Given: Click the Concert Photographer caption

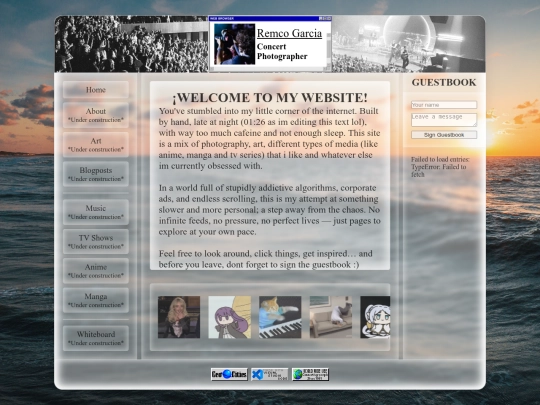Looking at the screenshot, I should [282, 51].
